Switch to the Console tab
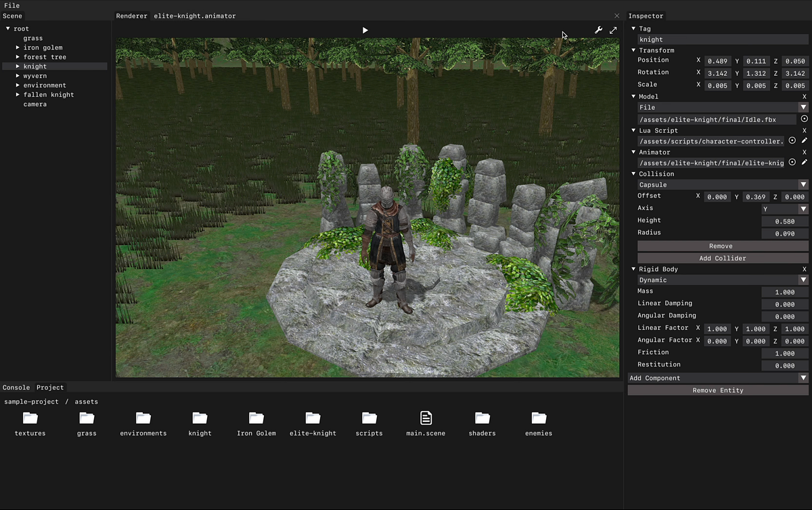Image resolution: width=812 pixels, height=510 pixels. point(16,387)
